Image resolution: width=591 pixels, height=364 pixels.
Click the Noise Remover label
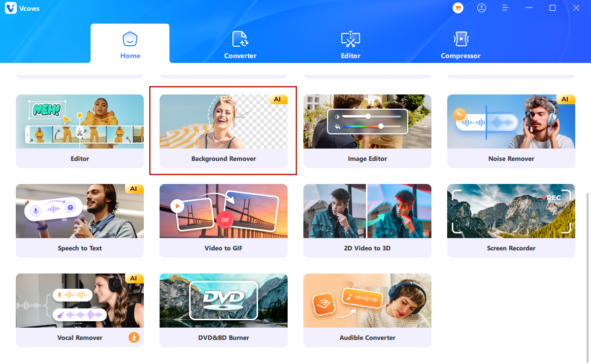[x=511, y=159]
